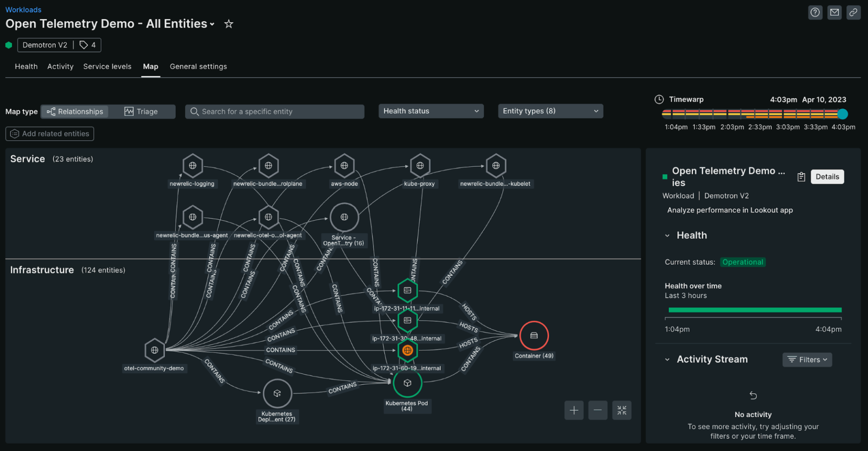Go to the Health tab
The width and height of the screenshot is (868, 451).
[26, 66]
